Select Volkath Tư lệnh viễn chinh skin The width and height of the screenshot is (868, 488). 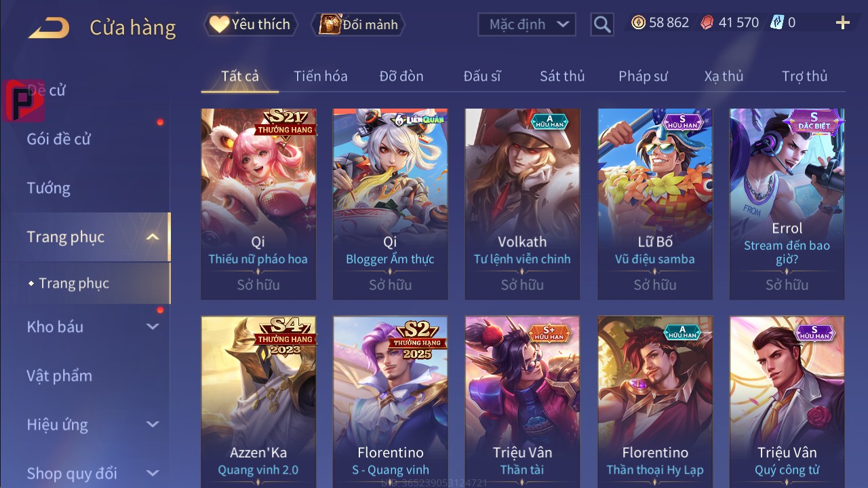point(522,204)
